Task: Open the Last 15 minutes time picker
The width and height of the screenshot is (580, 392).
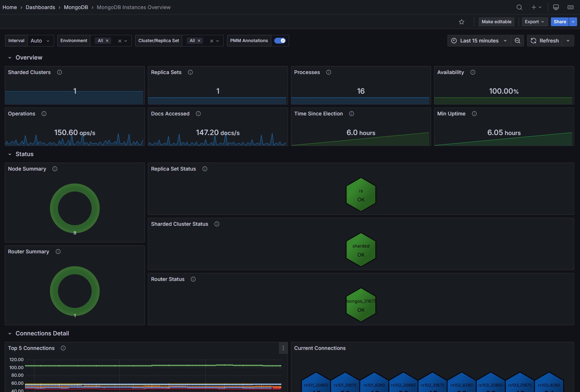Action: coord(479,41)
